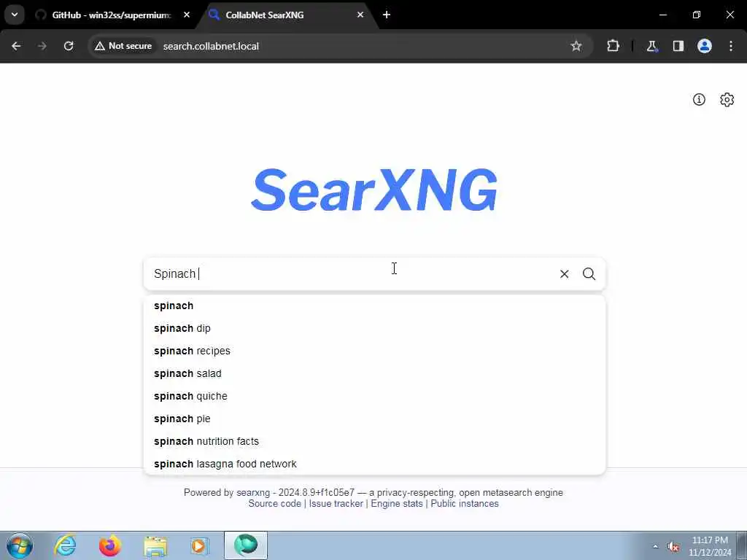Open the searxng link in footer

click(253, 492)
